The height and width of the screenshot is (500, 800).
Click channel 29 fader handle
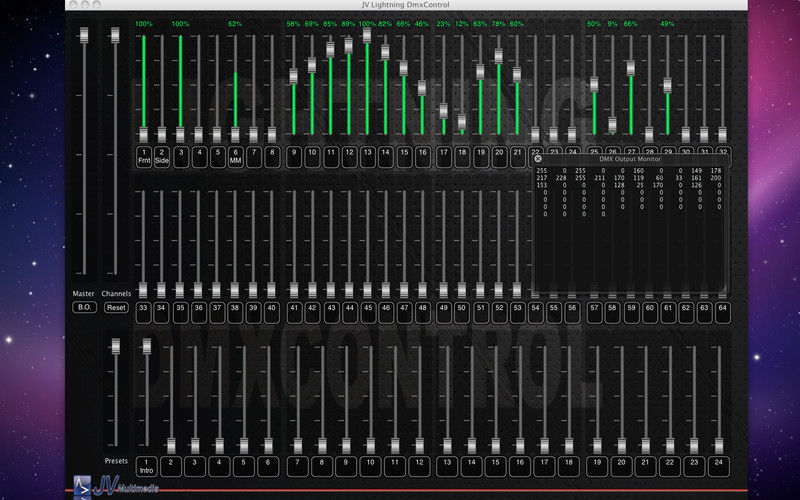pos(667,85)
